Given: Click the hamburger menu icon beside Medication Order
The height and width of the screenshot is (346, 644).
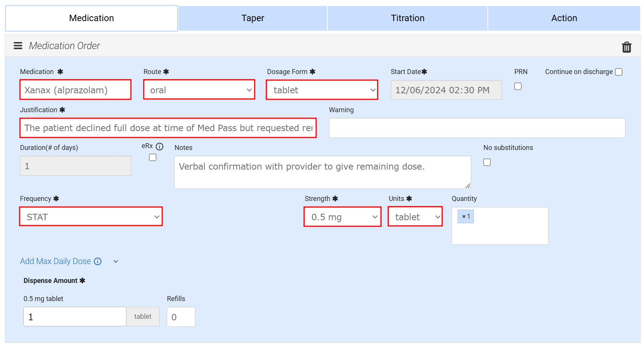Looking at the screenshot, I should [x=18, y=46].
